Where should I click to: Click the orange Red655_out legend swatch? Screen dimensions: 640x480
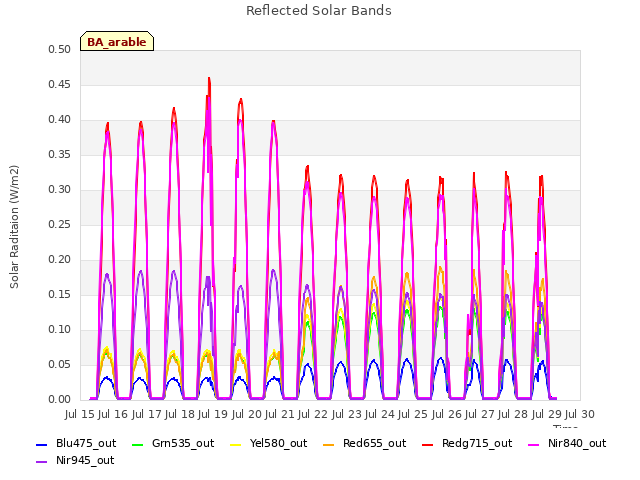(329, 444)
